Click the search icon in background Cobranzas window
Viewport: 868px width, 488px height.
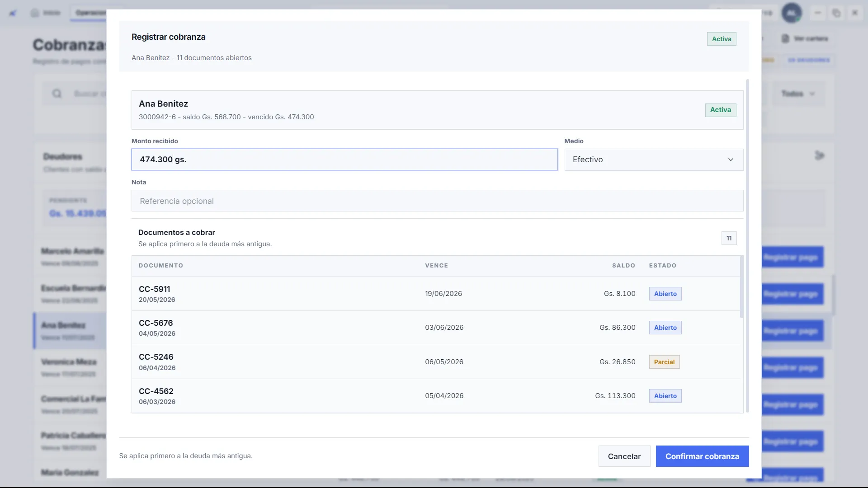coord(57,94)
